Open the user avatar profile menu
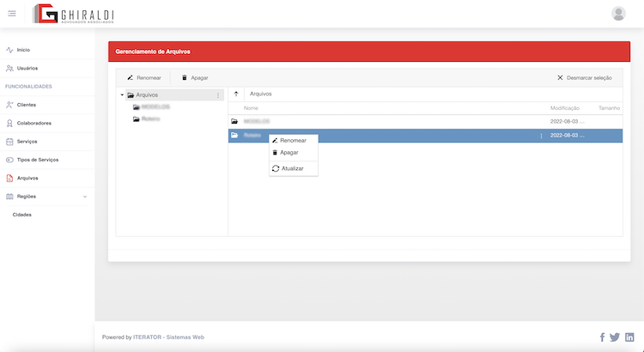Screen dimensions: 644x352 618,14
